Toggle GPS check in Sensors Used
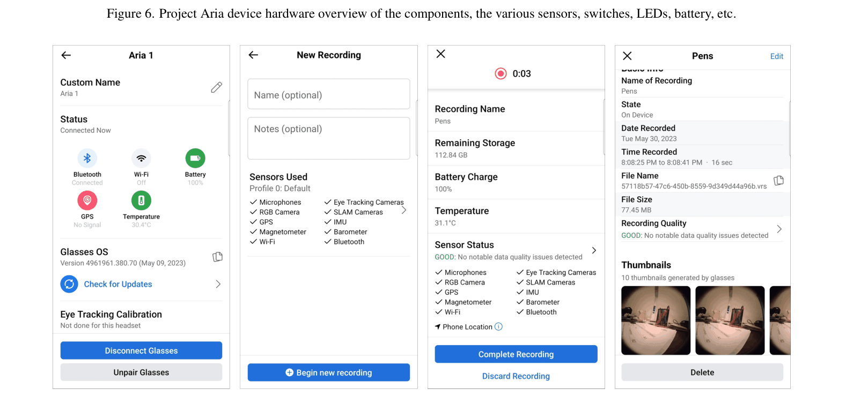 coord(253,222)
